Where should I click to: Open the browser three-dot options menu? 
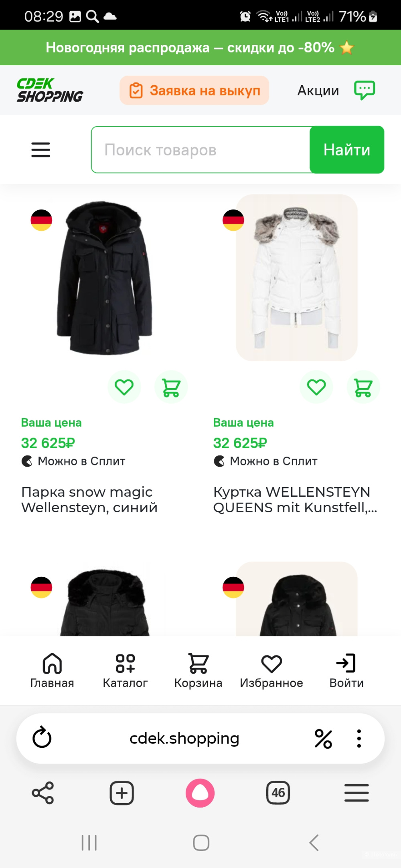click(359, 738)
